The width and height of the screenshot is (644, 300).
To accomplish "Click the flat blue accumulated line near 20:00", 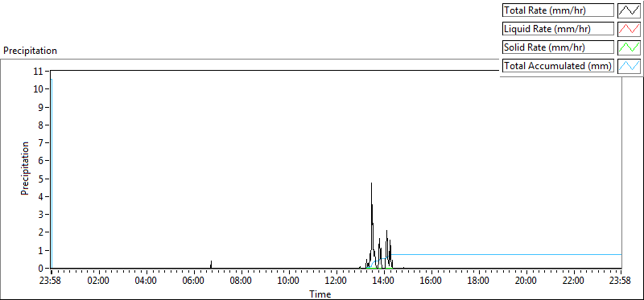I will point(526,254).
